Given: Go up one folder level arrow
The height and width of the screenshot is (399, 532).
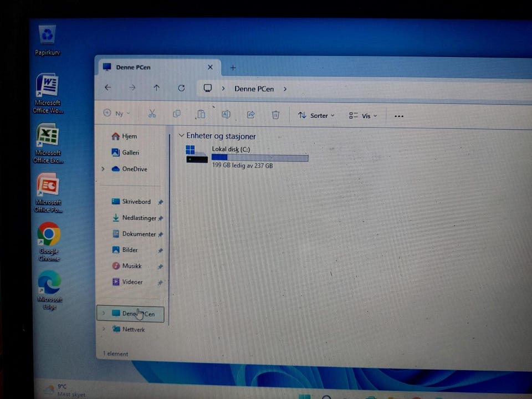Looking at the screenshot, I should 156,88.
